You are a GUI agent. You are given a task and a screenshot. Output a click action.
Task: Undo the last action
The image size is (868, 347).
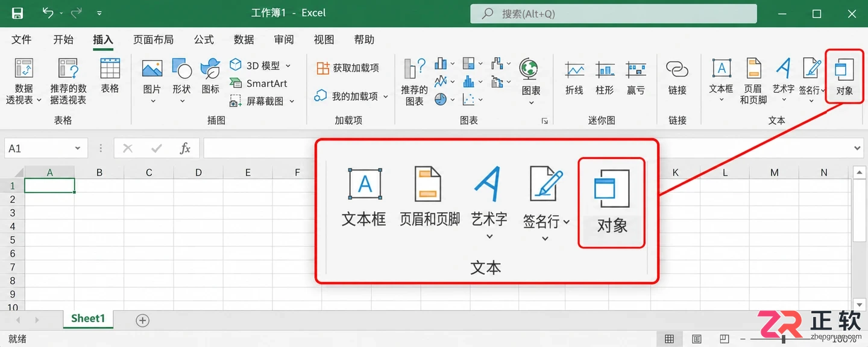(48, 13)
